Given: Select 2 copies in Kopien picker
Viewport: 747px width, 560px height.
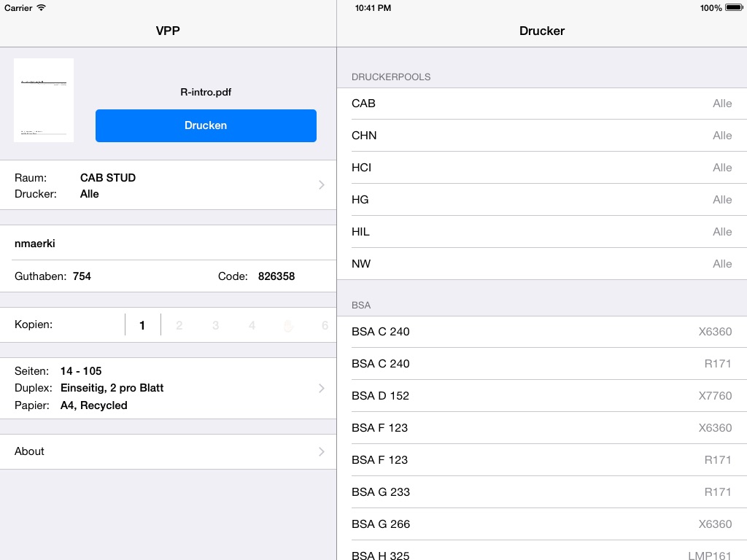Looking at the screenshot, I should pos(179,325).
